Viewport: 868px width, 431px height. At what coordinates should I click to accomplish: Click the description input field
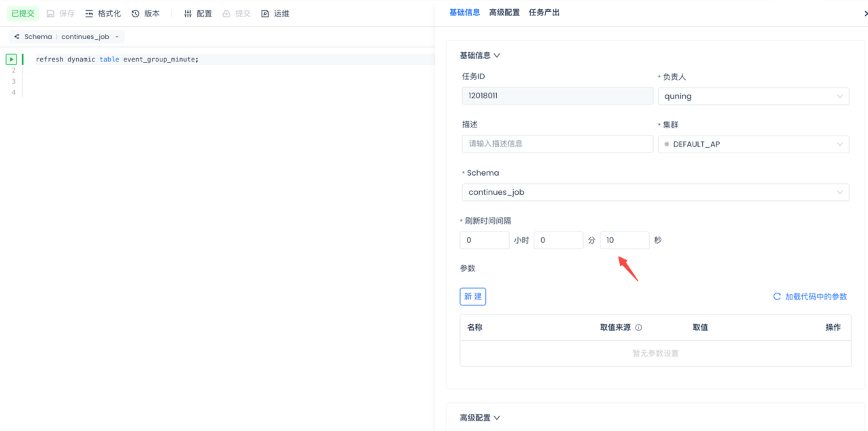(x=557, y=144)
